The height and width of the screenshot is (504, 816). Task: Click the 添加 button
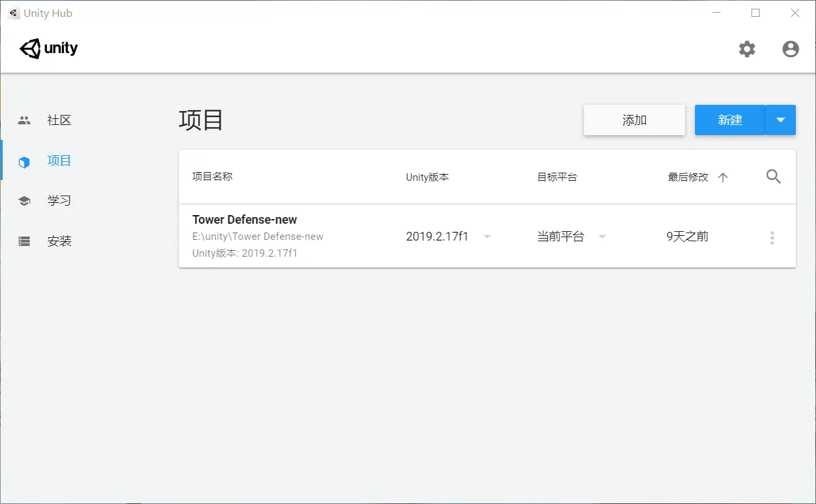(x=635, y=120)
